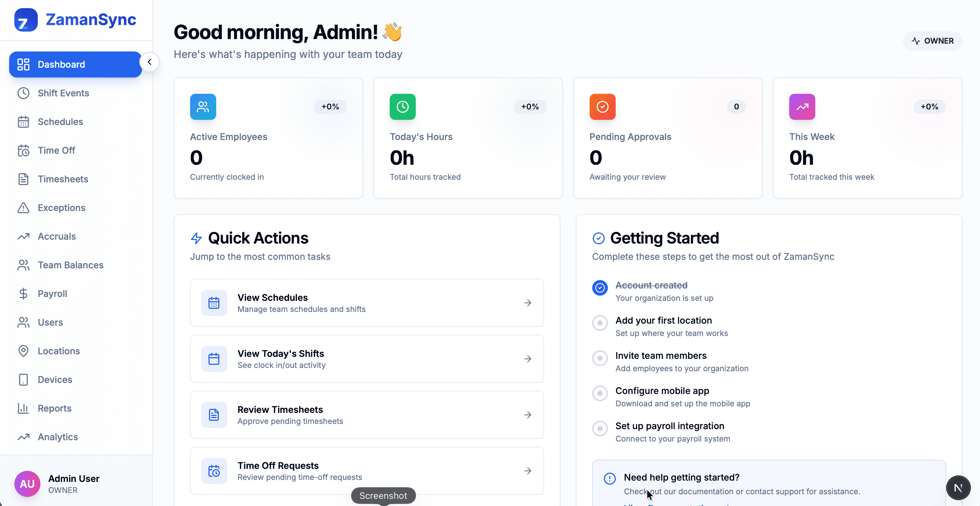This screenshot has width=980, height=506.
Task: Click the Locations pin icon
Action: [x=23, y=351]
